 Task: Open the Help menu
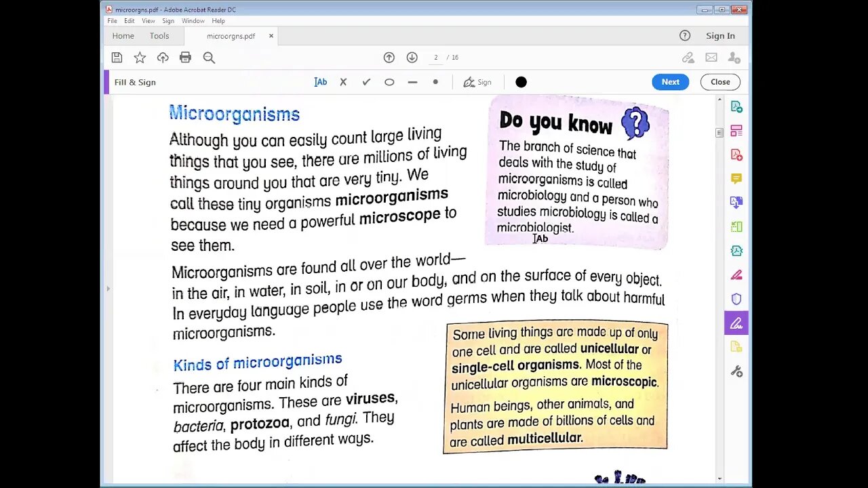[x=218, y=21]
